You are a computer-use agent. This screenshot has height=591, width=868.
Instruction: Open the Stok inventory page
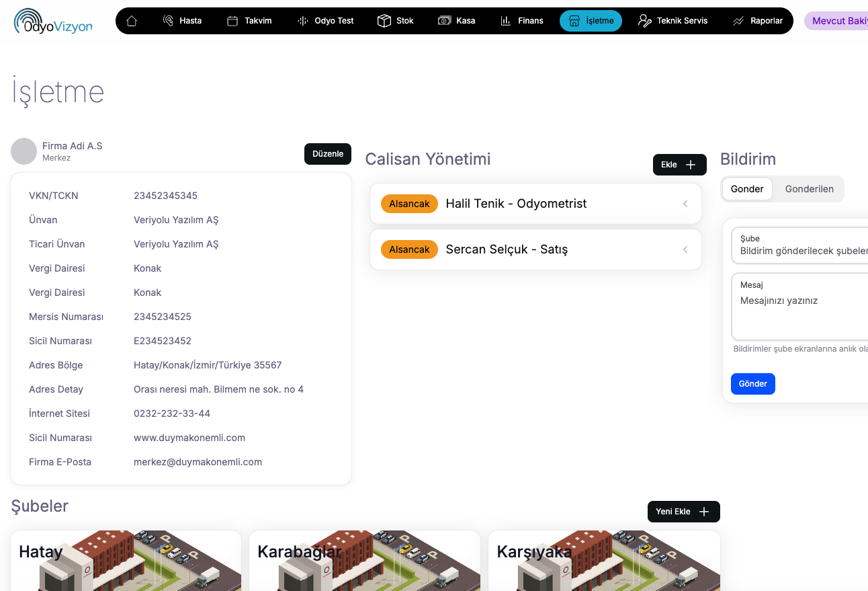(395, 21)
